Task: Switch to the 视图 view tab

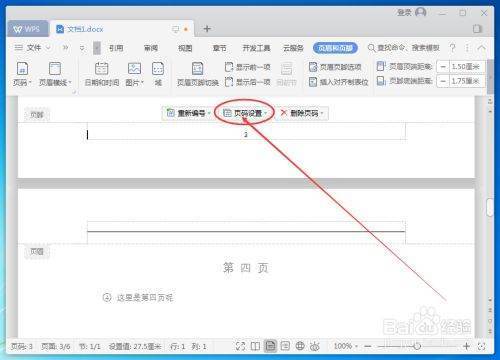Action: click(x=185, y=48)
